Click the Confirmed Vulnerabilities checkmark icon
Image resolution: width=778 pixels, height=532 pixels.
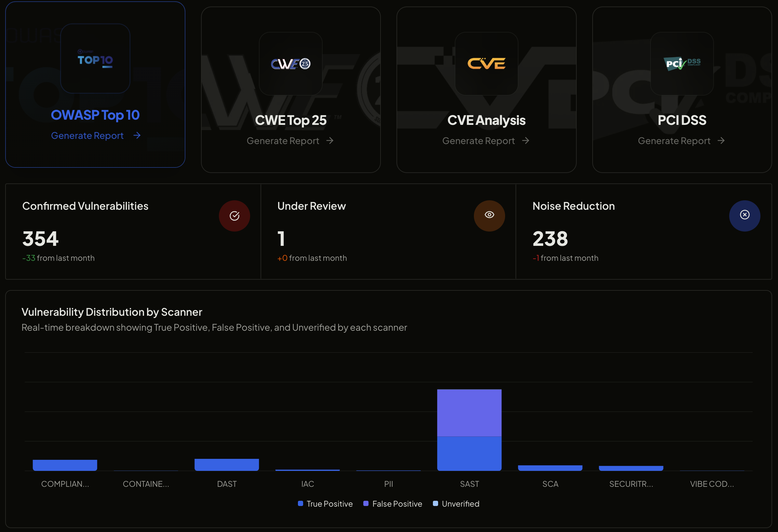point(234,216)
